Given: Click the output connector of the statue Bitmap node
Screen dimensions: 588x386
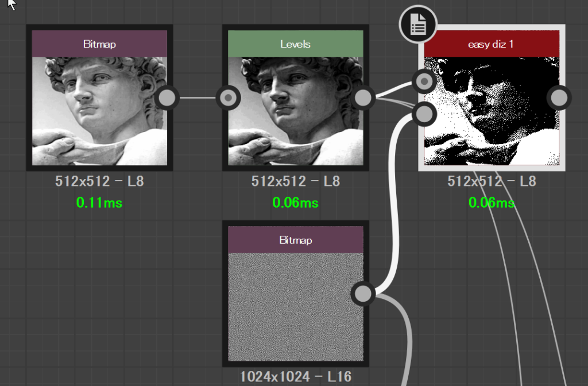Looking at the screenshot, I should (167, 98).
